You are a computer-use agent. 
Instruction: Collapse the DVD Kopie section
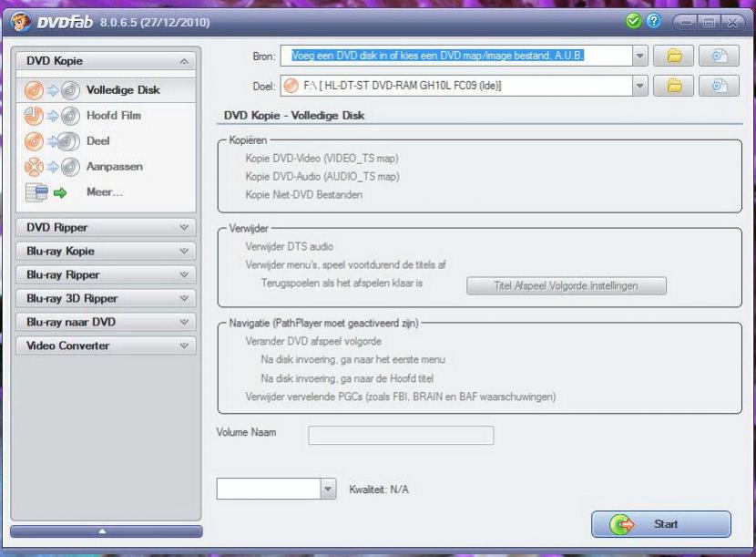tap(106, 61)
